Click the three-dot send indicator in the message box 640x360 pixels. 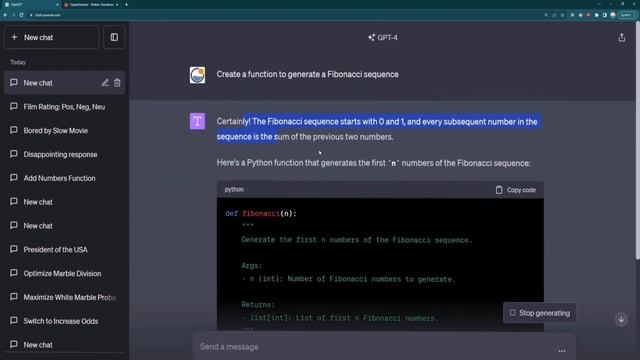562,351
